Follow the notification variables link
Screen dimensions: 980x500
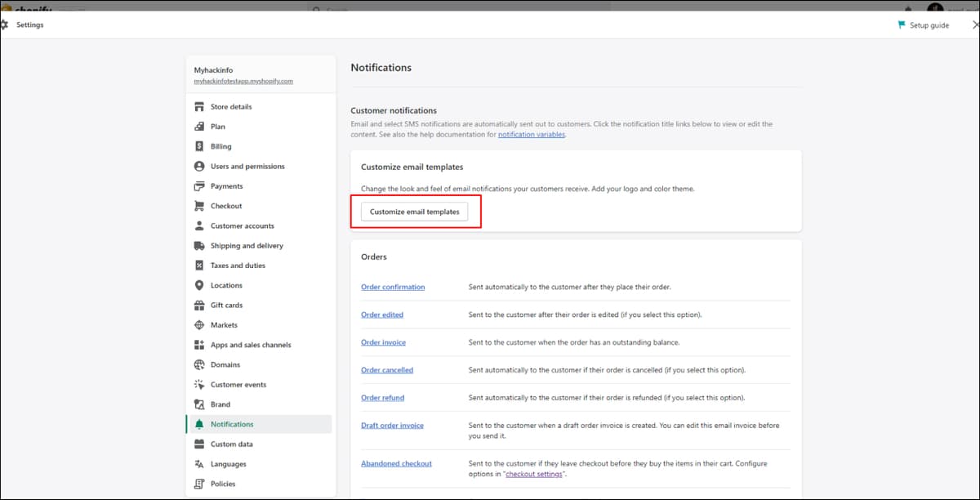(532, 134)
